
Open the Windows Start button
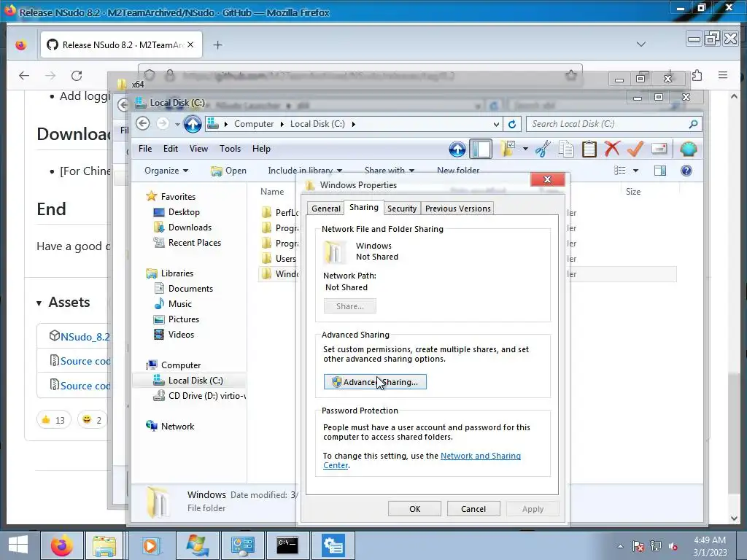18,545
